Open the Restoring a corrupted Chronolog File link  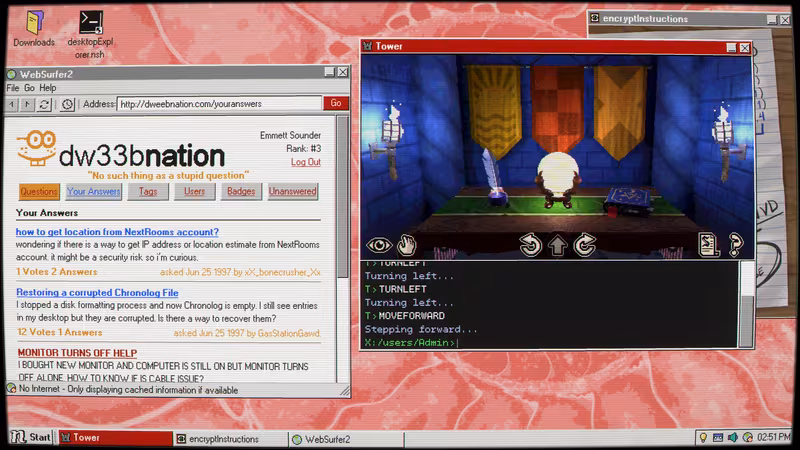click(x=97, y=293)
